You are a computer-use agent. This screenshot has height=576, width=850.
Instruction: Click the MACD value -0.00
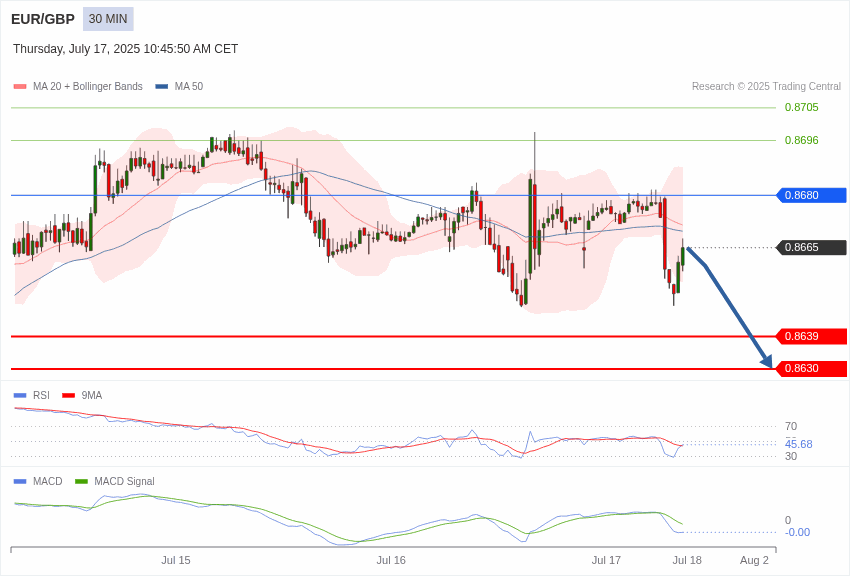click(x=797, y=532)
